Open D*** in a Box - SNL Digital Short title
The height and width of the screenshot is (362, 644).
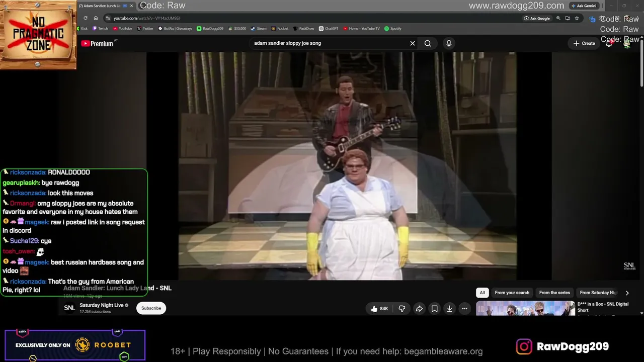(603, 307)
